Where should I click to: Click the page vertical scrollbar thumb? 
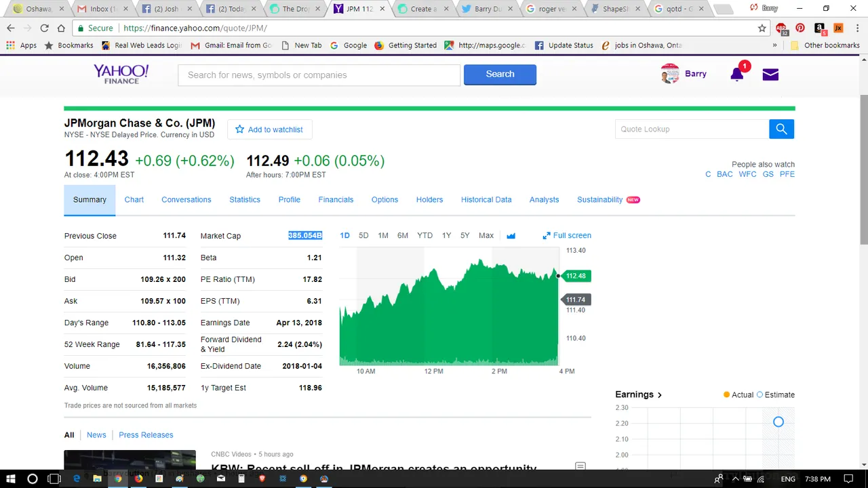coord(863,169)
